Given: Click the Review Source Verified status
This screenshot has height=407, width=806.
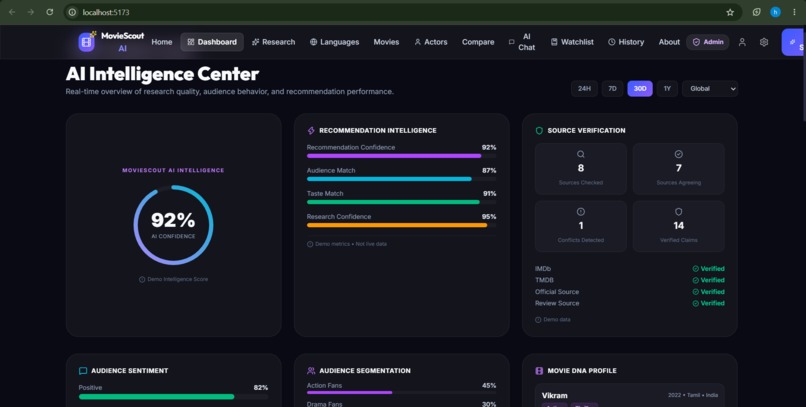Looking at the screenshot, I should click(708, 303).
